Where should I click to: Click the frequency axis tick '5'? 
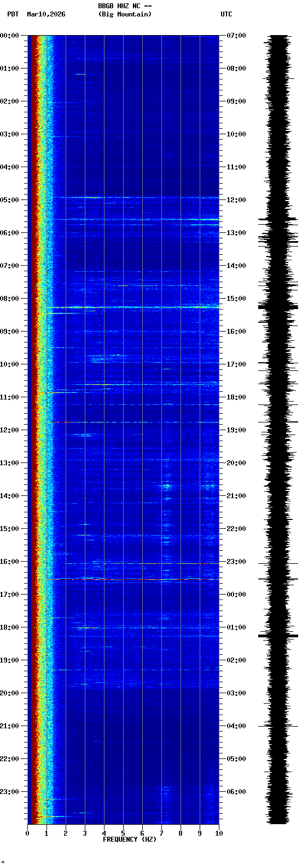tap(123, 833)
